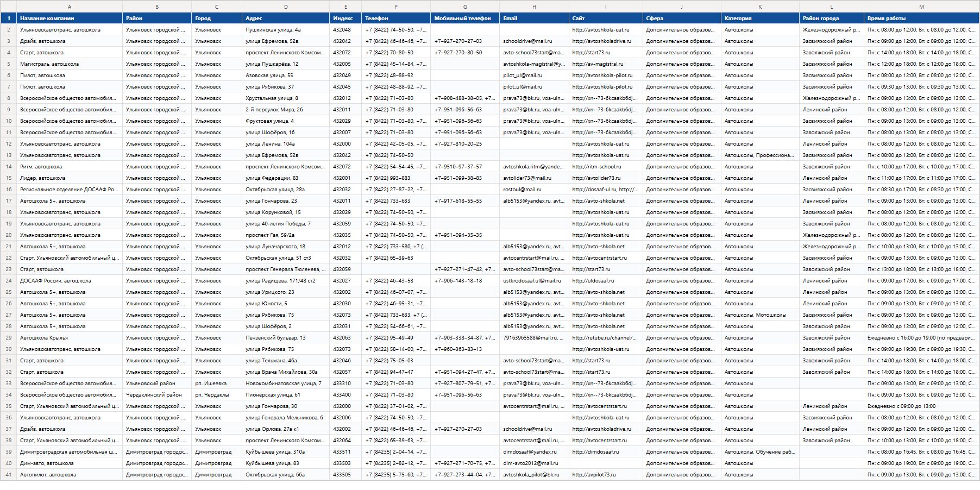Open the link http://avpilot73.ru
Image resolution: width=980 pixels, height=490 pixels.
pyautogui.click(x=594, y=475)
